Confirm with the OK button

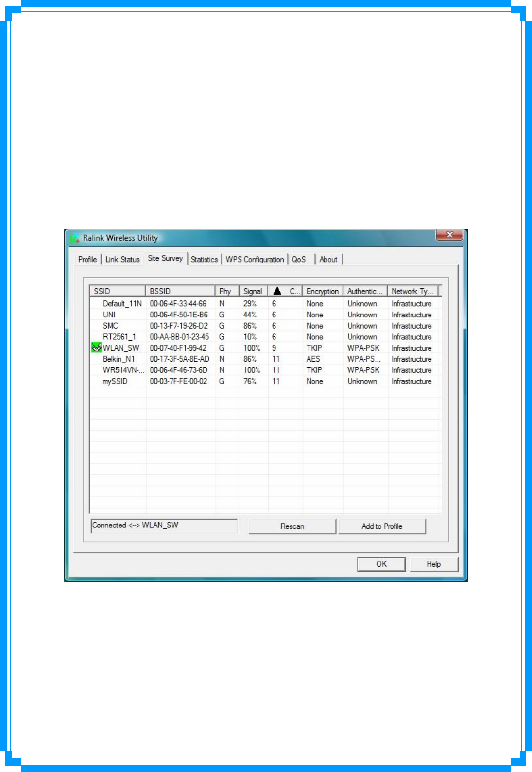point(381,564)
